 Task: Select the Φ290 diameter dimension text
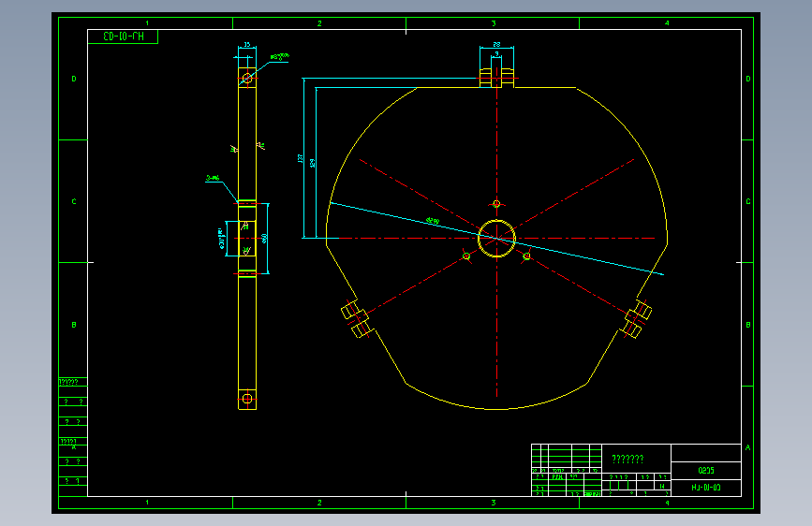coord(433,221)
